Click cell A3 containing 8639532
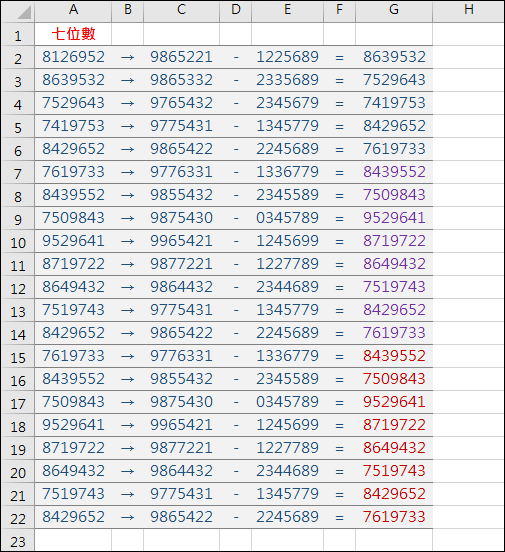Viewport: 505px width, 552px height. coord(73,80)
